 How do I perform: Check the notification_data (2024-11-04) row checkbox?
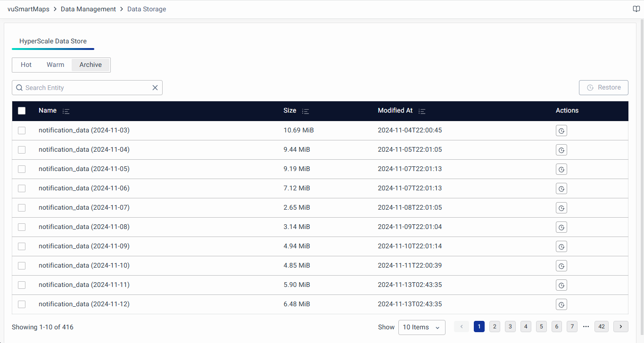click(22, 150)
